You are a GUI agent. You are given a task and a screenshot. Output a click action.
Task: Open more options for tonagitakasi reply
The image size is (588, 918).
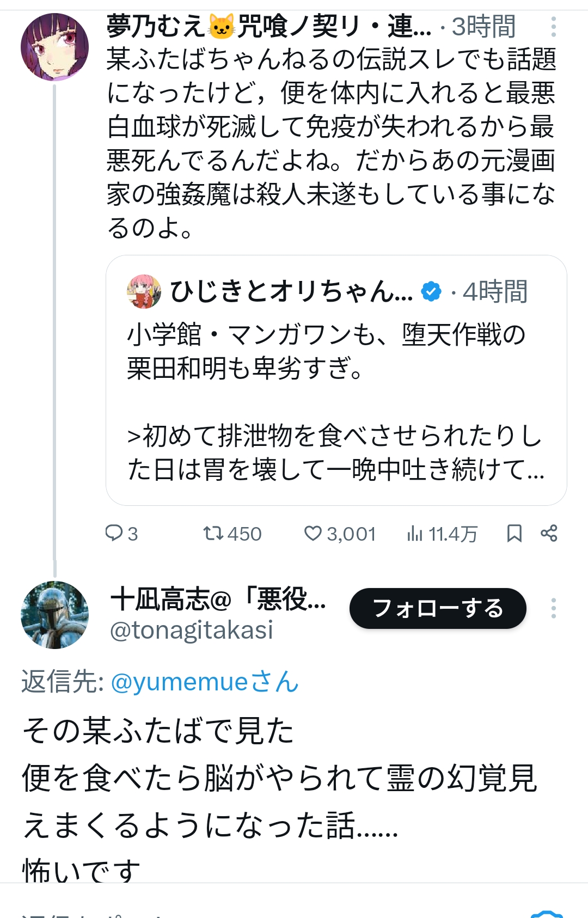click(553, 608)
